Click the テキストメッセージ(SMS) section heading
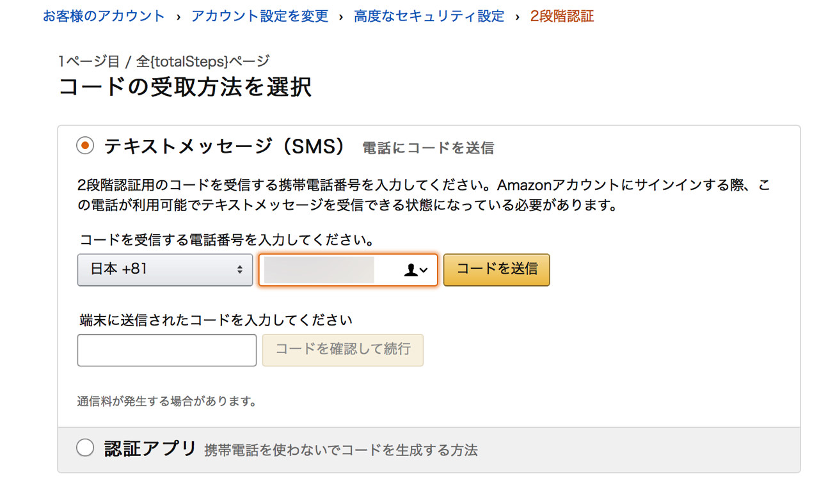 tap(225, 146)
